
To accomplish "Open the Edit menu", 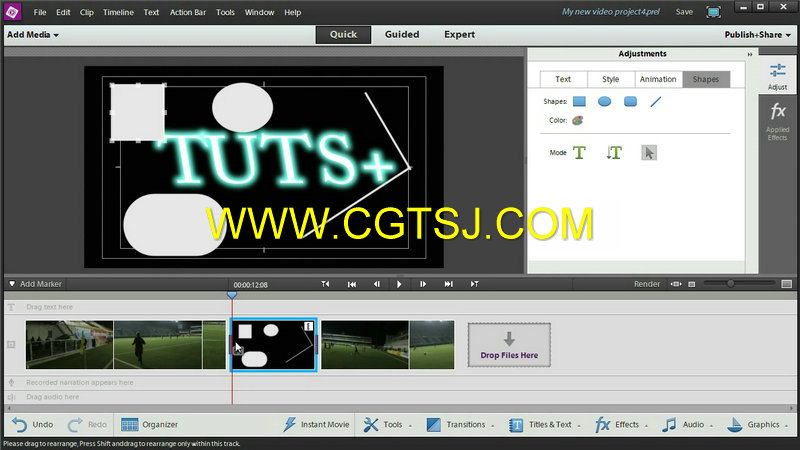I will tap(63, 12).
